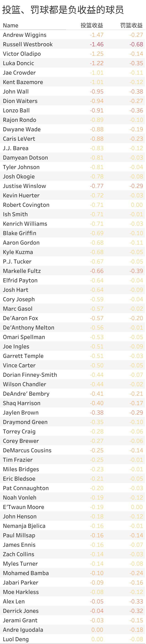Select Lonzo Ball in the table
This screenshot has width=146, height=644.
[x=16, y=110]
